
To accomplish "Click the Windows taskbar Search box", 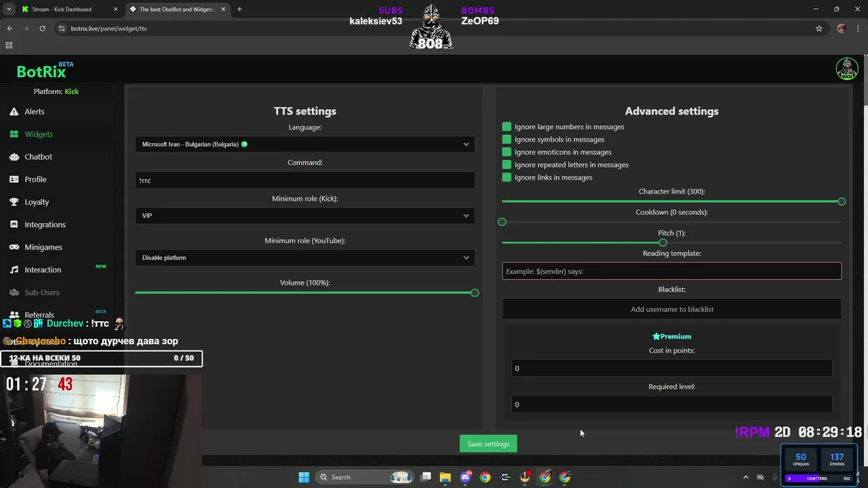I will [x=364, y=477].
